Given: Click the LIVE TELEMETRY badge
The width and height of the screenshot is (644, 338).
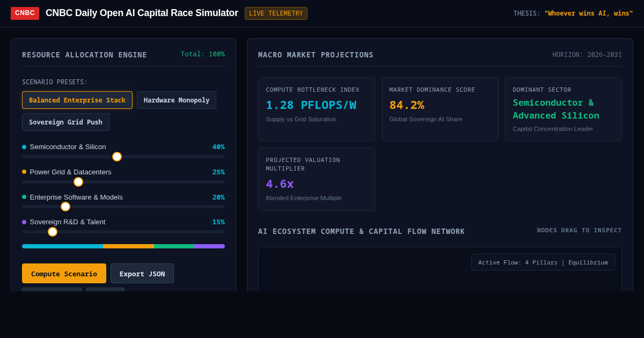Looking at the screenshot, I should tap(276, 13).
